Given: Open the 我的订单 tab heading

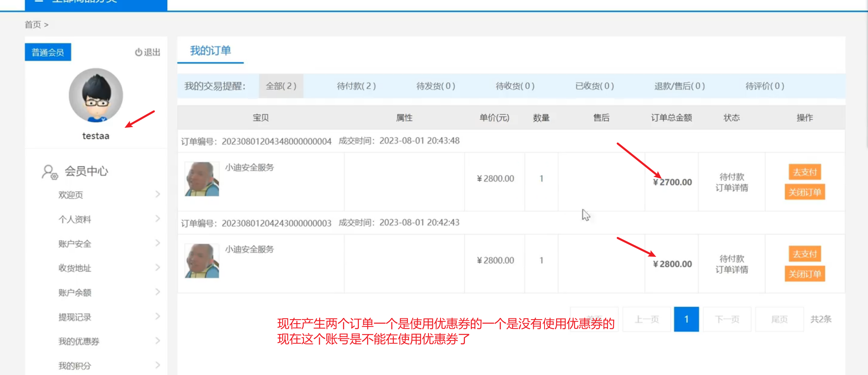Looking at the screenshot, I should 210,51.
